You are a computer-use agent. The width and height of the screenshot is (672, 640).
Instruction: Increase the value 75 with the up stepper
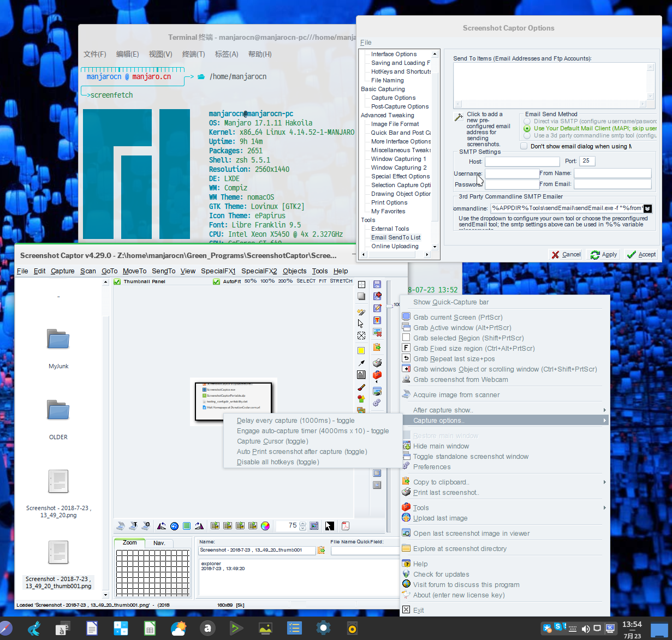(x=303, y=524)
